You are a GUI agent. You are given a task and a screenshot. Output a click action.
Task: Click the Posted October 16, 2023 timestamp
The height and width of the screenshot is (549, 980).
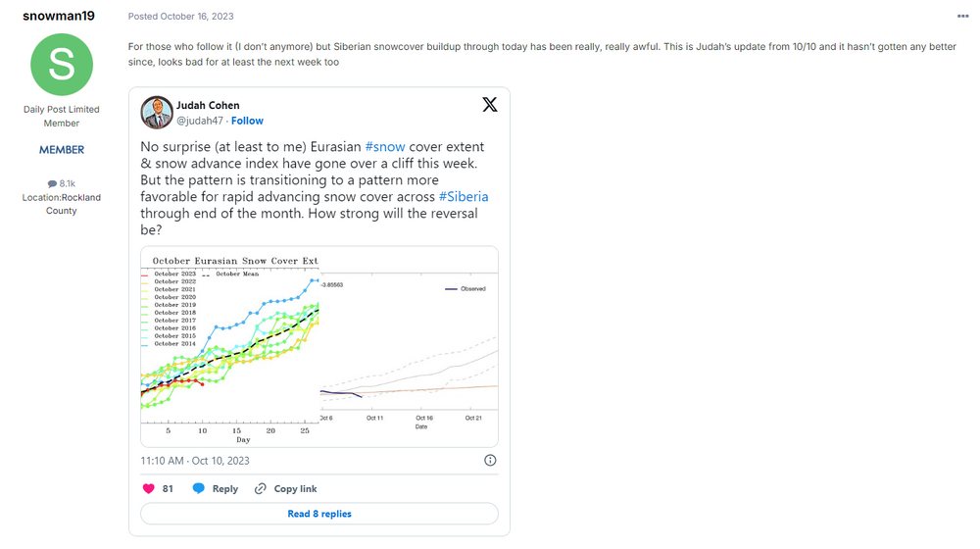(180, 17)
